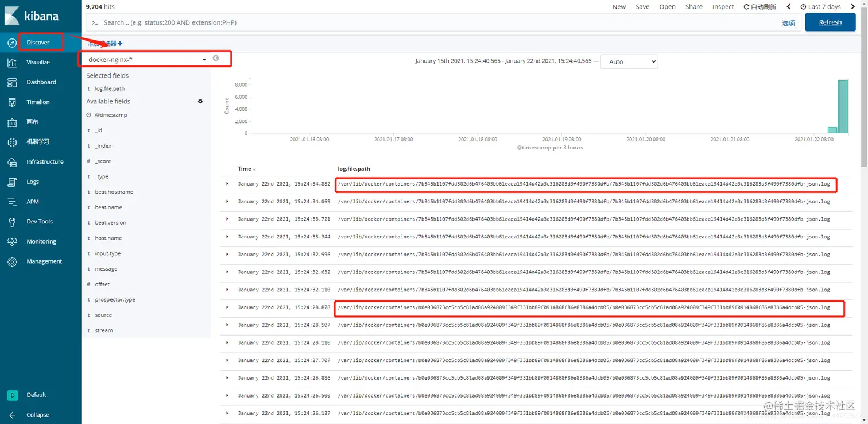Select the _type field
This screenshot has height=424, width=868.
(102, 177)
